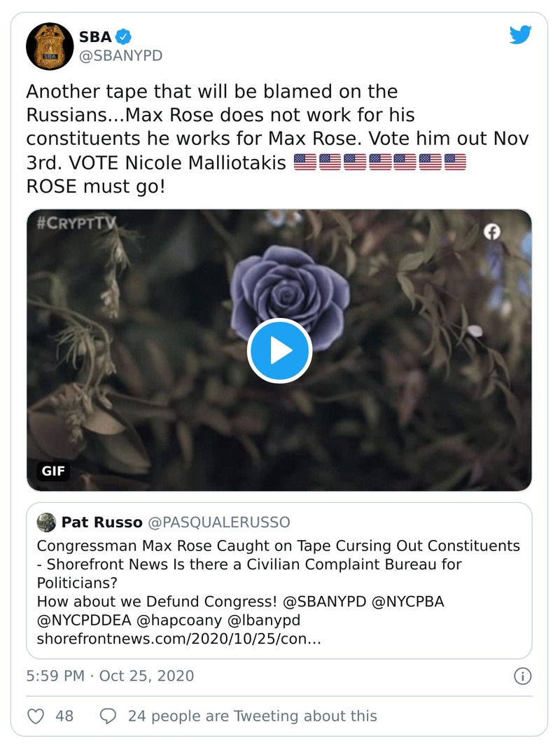Click the Facebook icon on the GIF

(x=492, y=233)
